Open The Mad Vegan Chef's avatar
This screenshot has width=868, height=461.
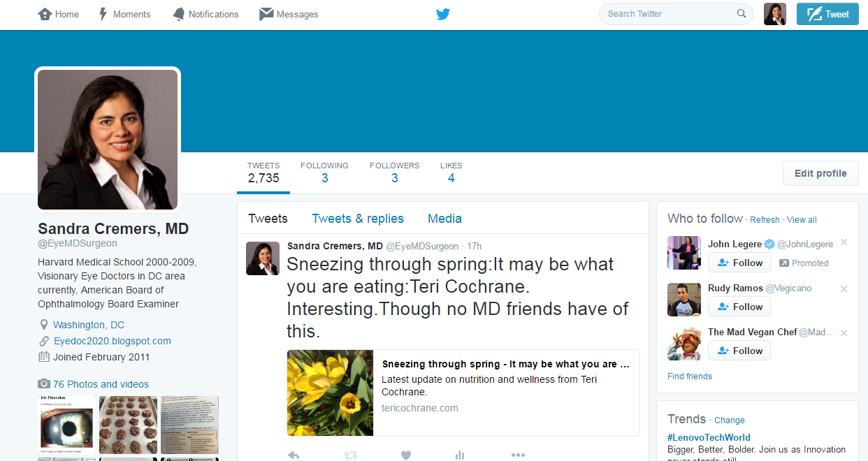tap(684, 344)
